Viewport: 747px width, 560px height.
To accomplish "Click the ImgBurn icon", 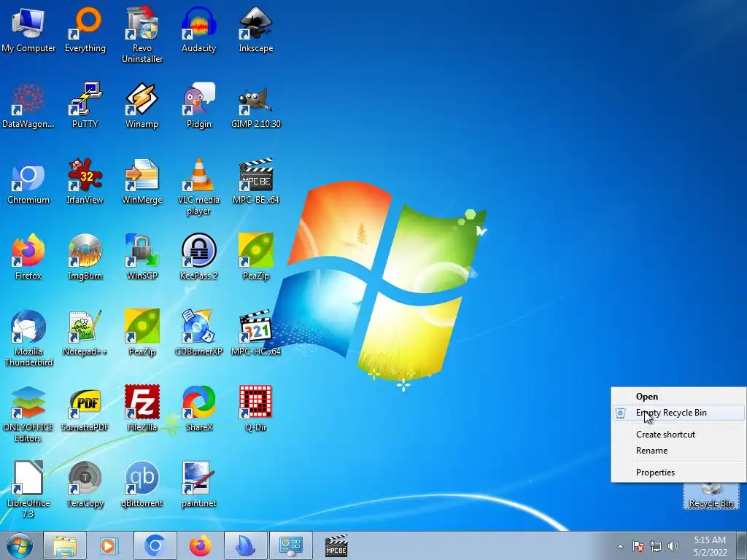I will coord(85,257).
